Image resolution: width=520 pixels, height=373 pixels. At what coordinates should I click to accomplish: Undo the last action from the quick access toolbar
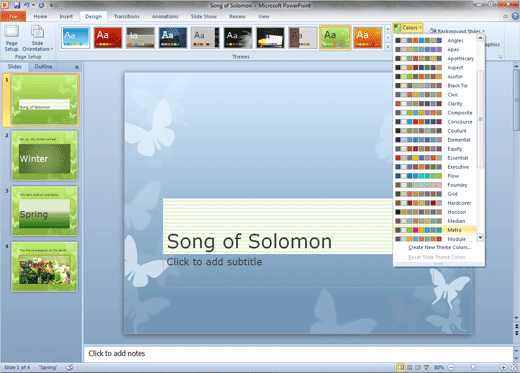pyautogui.click(x=27, y=5)
